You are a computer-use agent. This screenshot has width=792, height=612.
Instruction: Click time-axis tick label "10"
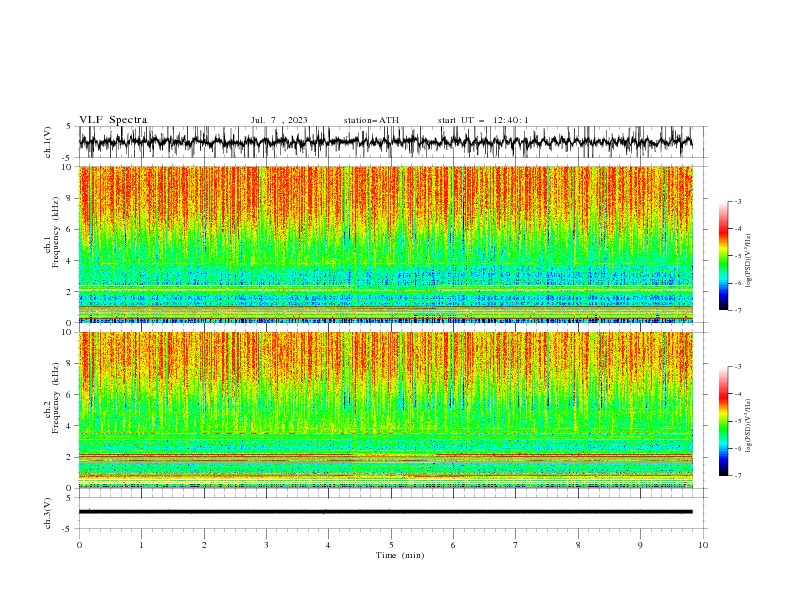pos(703,545)
